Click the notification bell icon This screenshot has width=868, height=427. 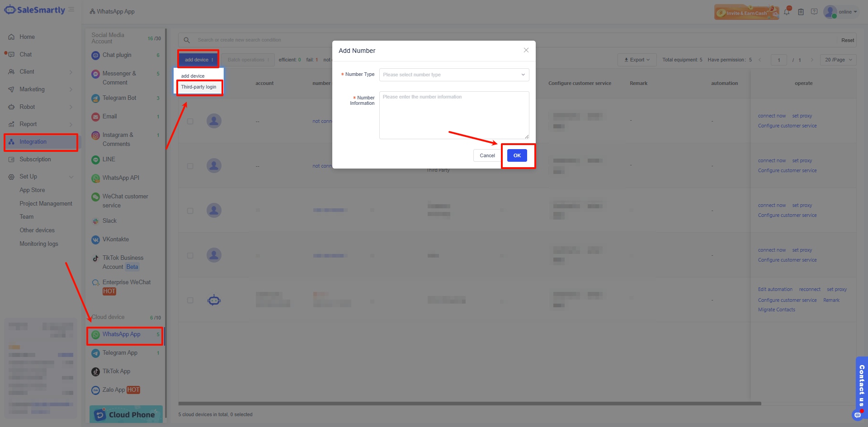coord(787,12)
